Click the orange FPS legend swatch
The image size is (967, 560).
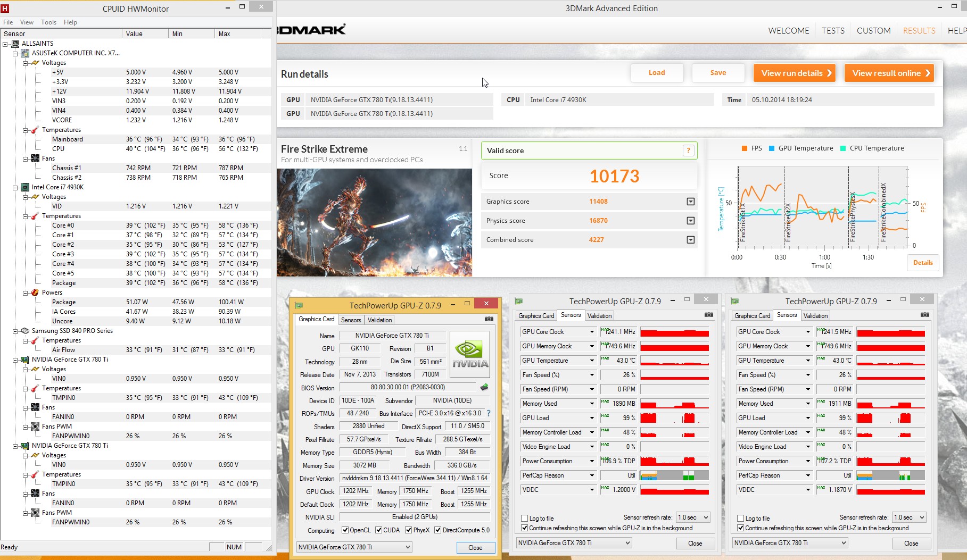click(x=745, y=148)
